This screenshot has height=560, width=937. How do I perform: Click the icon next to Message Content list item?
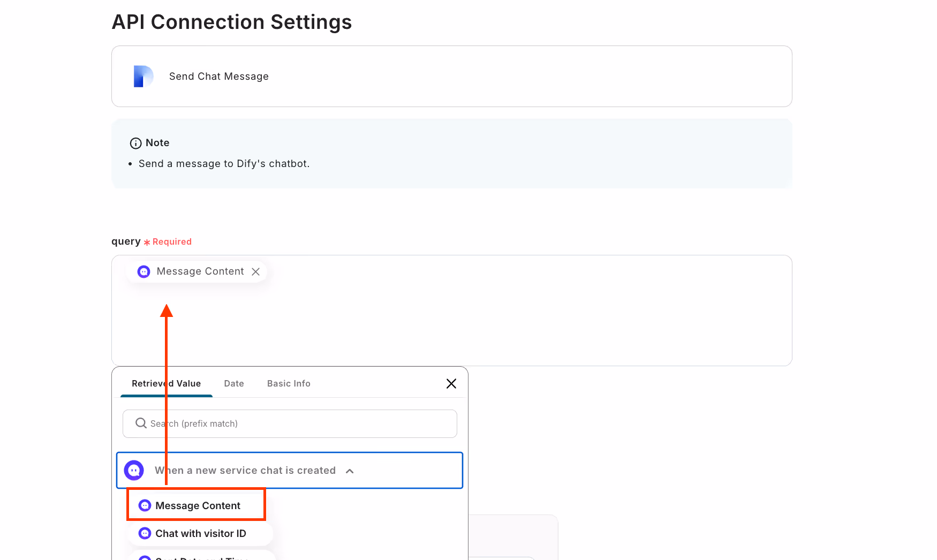click(x=145, y=505)
